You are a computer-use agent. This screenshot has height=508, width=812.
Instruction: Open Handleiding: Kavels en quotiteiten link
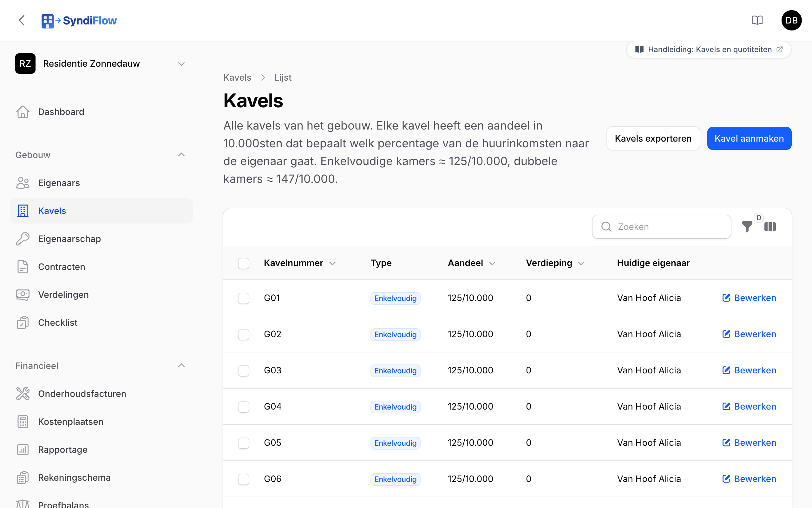point(708,50)
